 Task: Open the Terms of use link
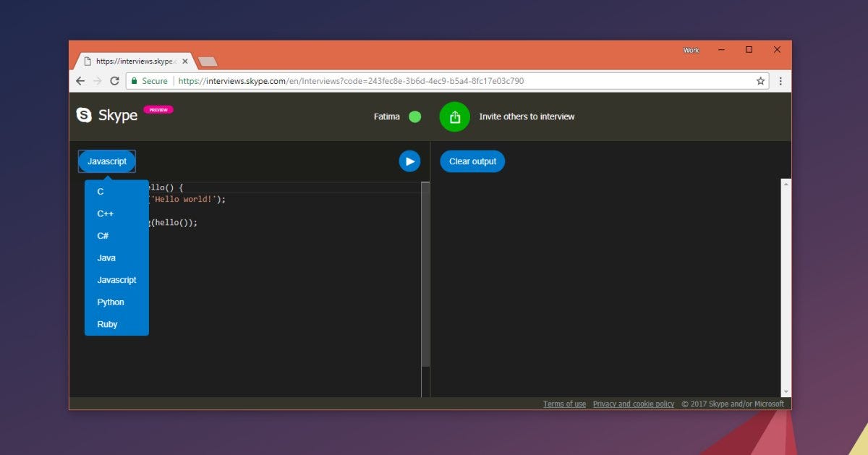564,404
